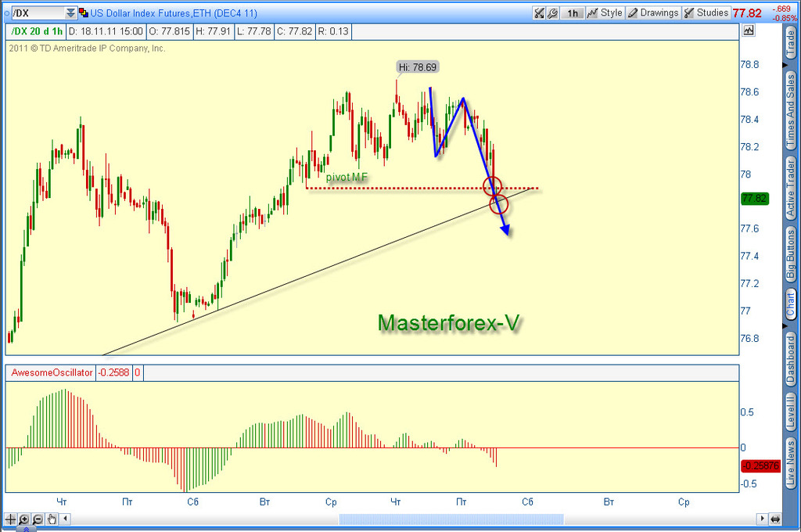Click the small circle left of /DX
Image resolution: width=801 pixels, height=532 pixels.
click(x=6, y=13)
